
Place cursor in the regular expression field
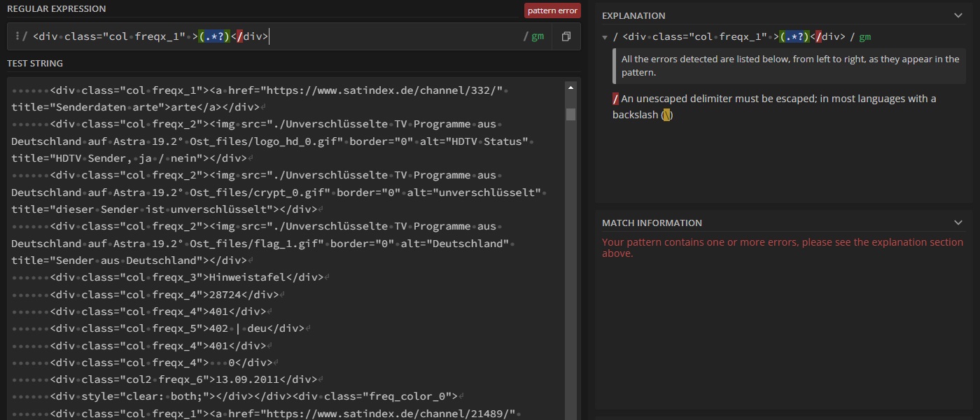(x=392, y=36)
